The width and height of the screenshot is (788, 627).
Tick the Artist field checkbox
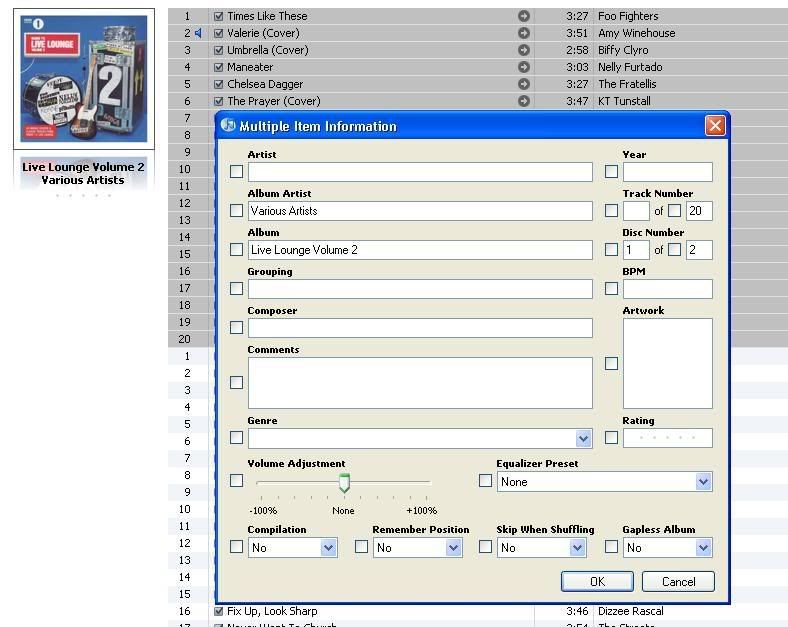point(236,172)
